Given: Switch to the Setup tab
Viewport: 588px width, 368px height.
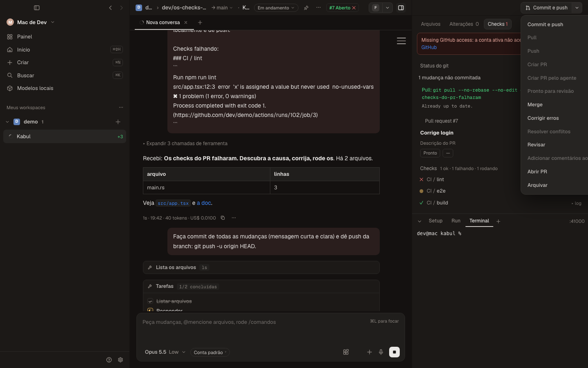Looking at the screenshot, I should pos(436,221).
